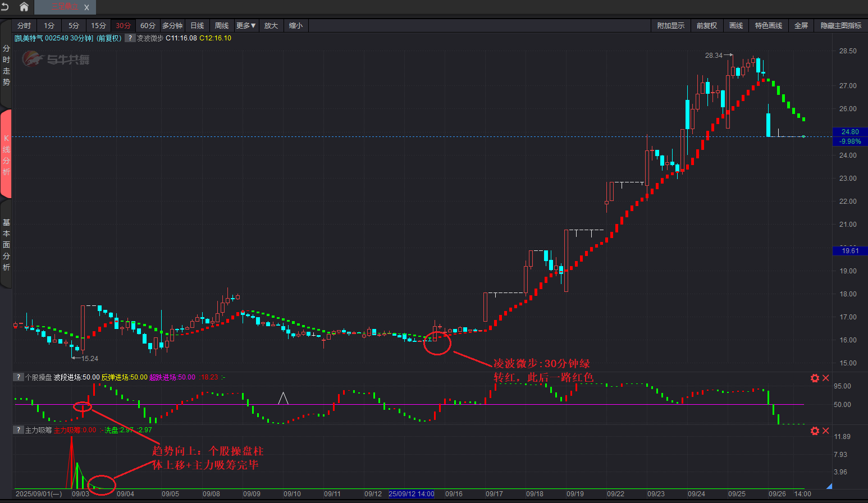Click the 凌波微步 indicator name

150,38
